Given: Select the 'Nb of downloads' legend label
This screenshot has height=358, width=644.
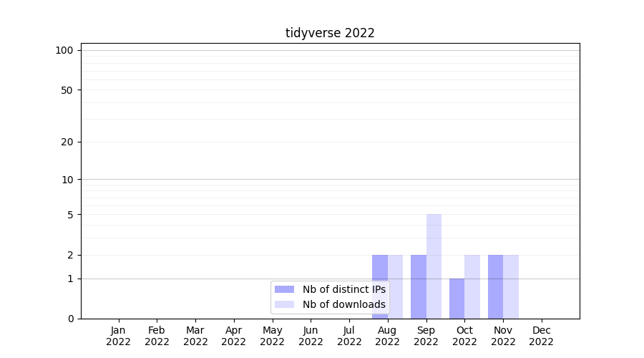Looking at the screenshot, I should [x=343, y=304].
